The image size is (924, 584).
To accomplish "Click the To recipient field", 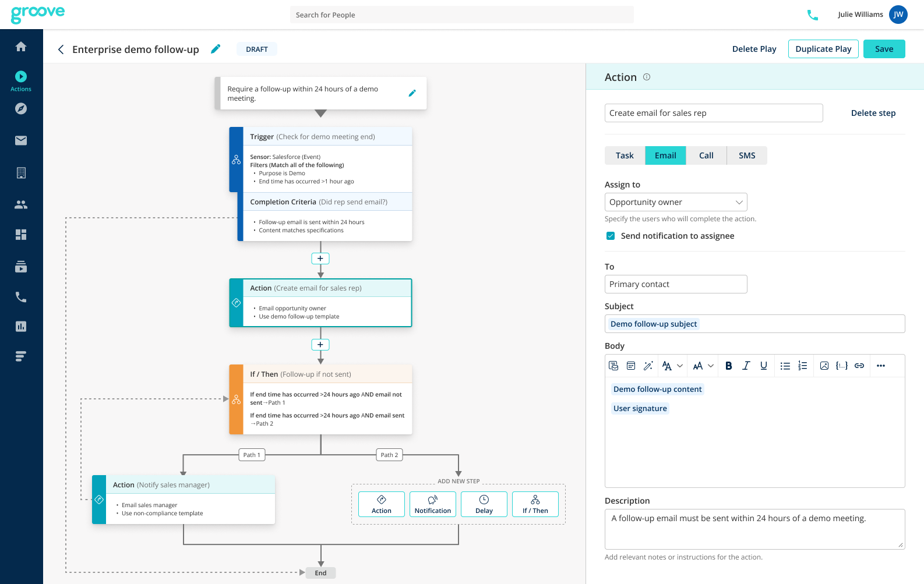I will click(x=676, y=284).
